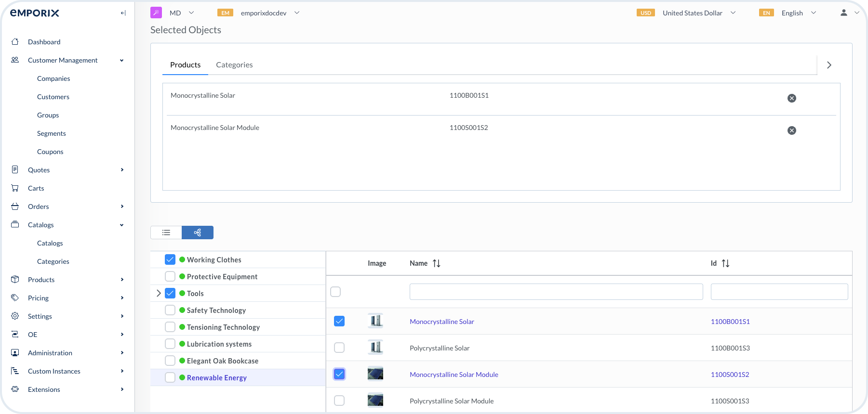Switch to the Categories tab

point(234,65)
